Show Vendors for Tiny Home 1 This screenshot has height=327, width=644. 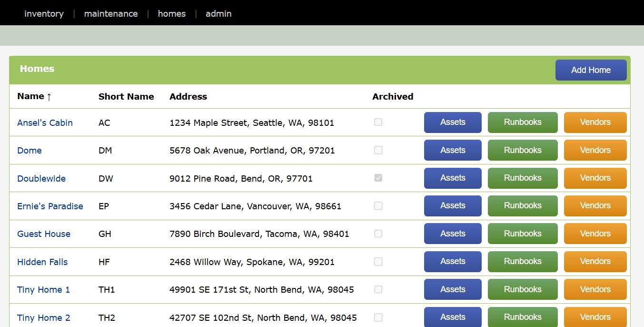pyautogui.click(x=595, y=289)
